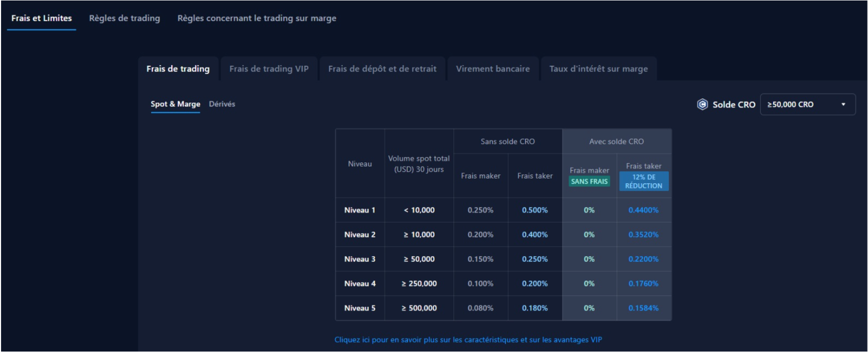This screenshot has height=353, width=868.
Task: Click the Sans solde CRO column header
Action: point(507,141)
